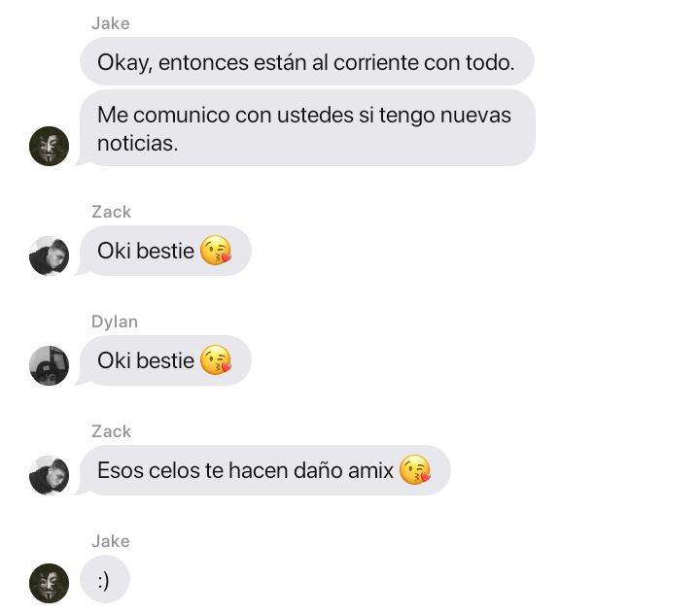Select Jake's ':)' message bubble
700x613 pixels.
[105, 579]
